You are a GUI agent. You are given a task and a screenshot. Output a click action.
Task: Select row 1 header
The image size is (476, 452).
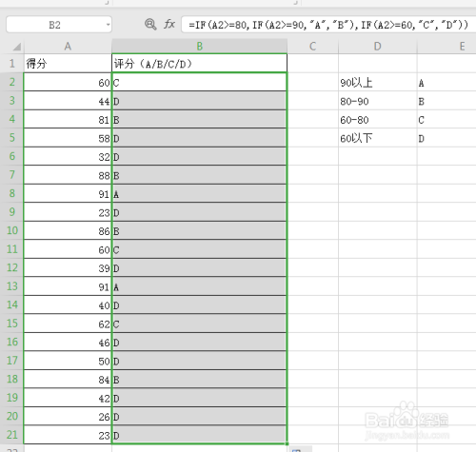coord(11,64)
